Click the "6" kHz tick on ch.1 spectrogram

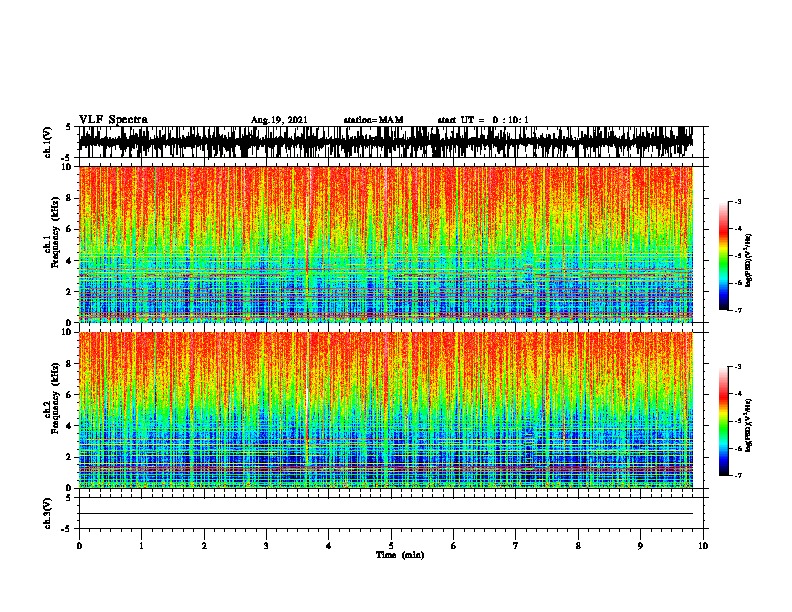pyautogui.click(x=70, y=229)
